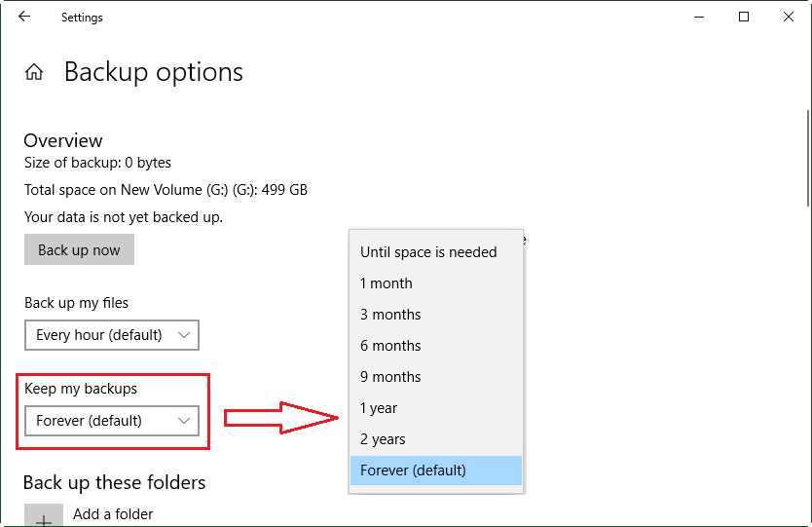
Task: Select Forever (default) in the list
Action: click(414, 471)
